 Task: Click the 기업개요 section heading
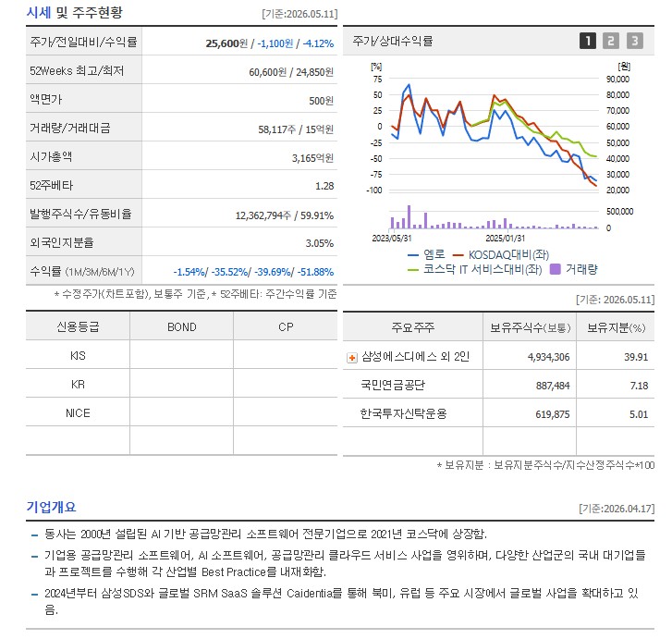[x=51, y=507]
